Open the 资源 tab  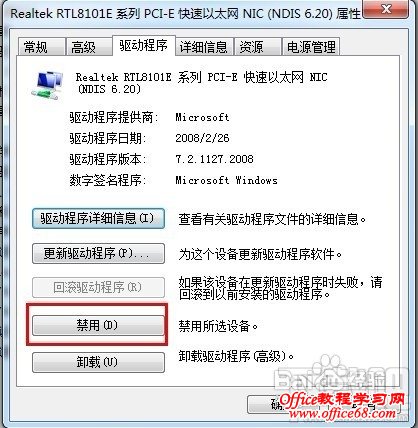pyautogui.click(x=257, y=47)
